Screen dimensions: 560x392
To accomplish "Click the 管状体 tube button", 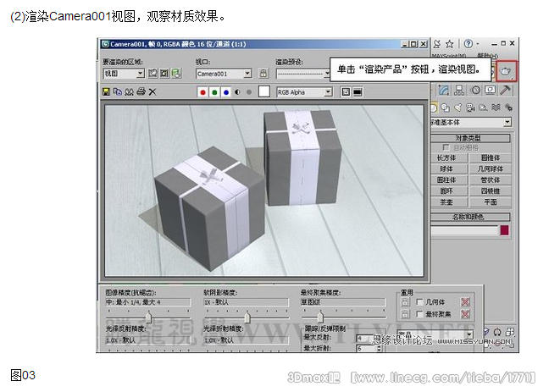I will tap(491, 180).
